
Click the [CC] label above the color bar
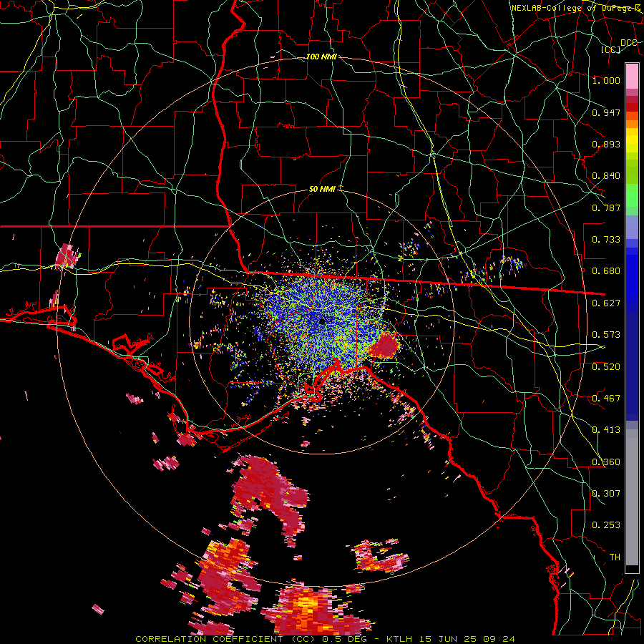(x=611, y=49)
